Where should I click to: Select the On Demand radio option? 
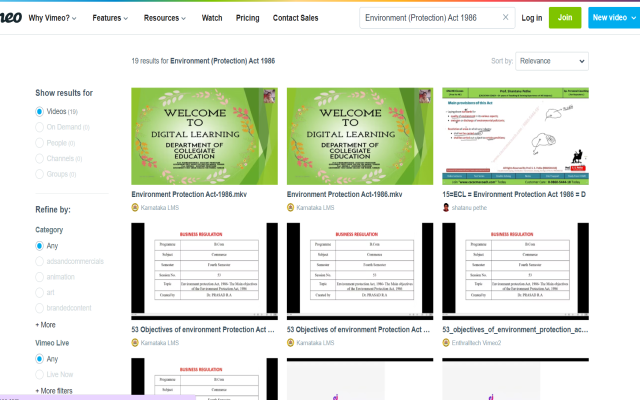[x=40, y=127]
